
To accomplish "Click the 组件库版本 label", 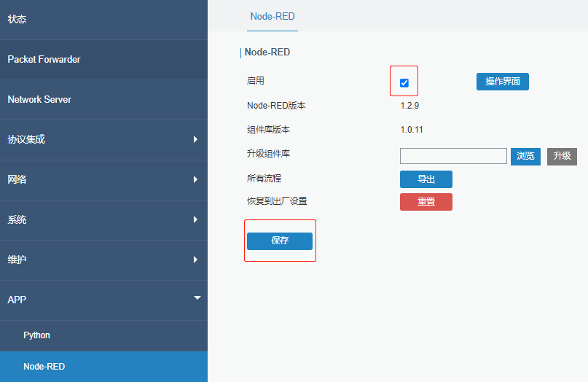I will click(x=268, y=130).
